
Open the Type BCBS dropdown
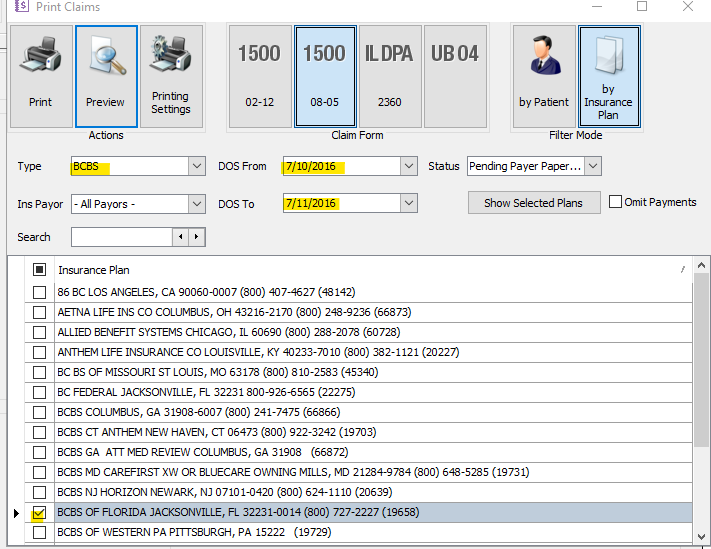[x=197, y=166]
